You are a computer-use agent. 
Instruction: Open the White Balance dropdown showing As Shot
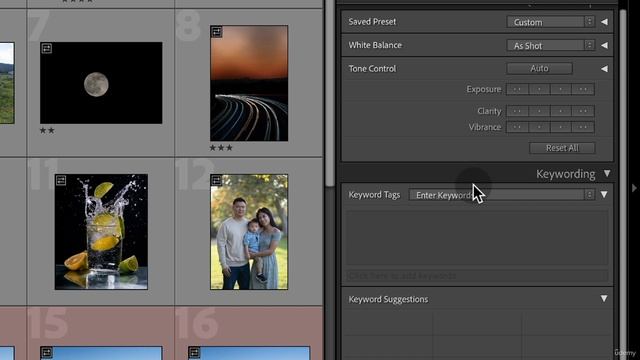coord(550,45)
